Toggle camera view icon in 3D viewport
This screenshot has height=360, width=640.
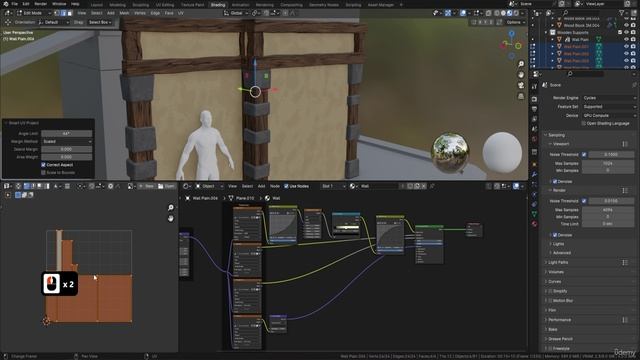coord(521,85)
